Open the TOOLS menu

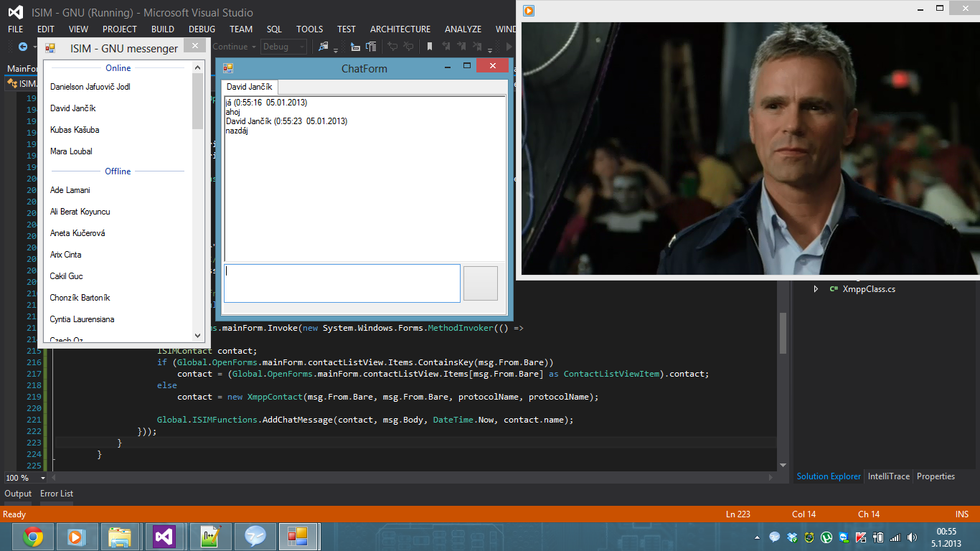[x=310, y=29]
